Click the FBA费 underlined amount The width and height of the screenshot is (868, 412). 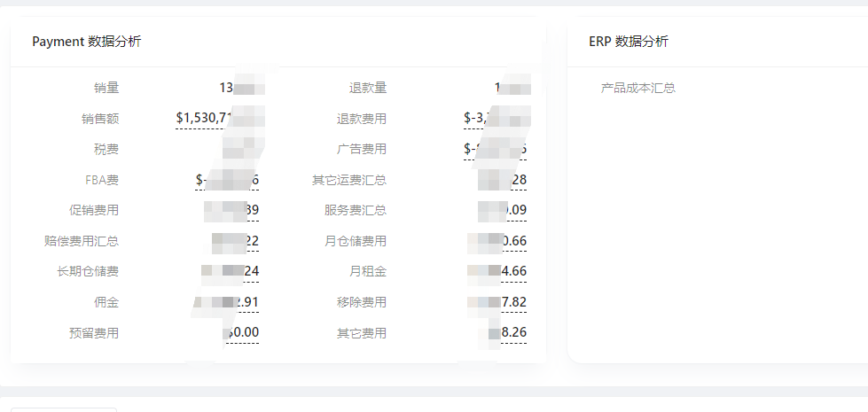coord(228,180)
